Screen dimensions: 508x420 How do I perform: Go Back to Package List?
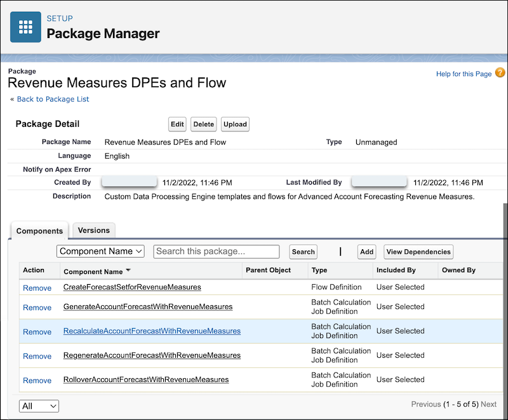[x=53, y=99]
